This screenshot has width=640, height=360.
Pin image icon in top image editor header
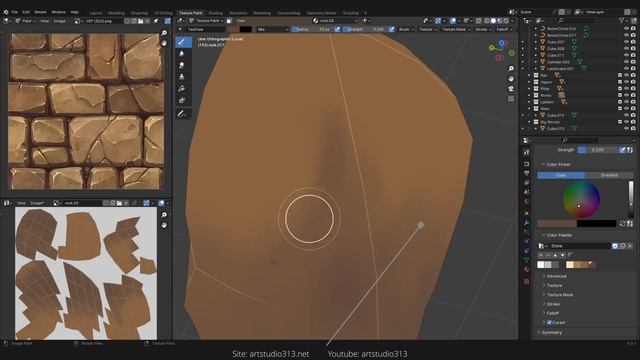pyautogui.click(x=156, y=21)
